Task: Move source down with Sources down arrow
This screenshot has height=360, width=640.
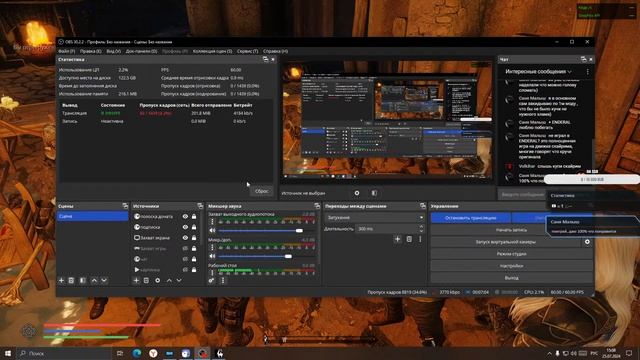Action: pos(179,280)
